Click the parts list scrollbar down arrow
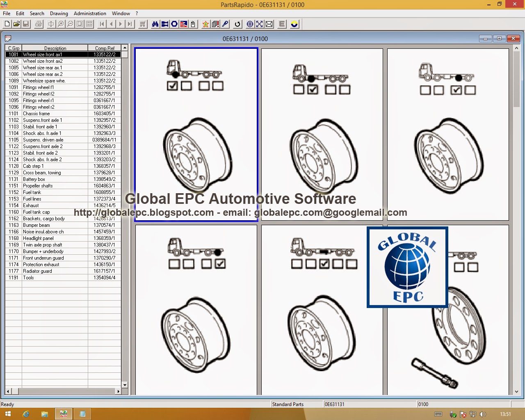This screenshot has height=420, width=525. click(x=125, y=385)
